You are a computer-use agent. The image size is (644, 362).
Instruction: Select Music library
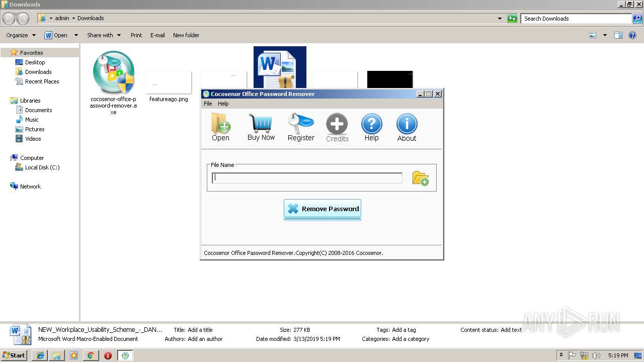click(32, 120)
